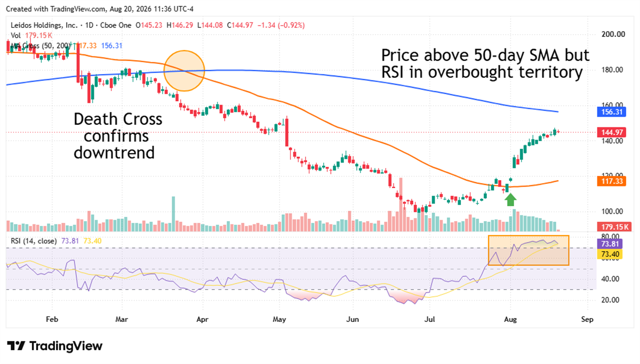Click the Jul label on time axis
Image resolution: width=640 pixels, height=364 pixels.
click(429, 320)
